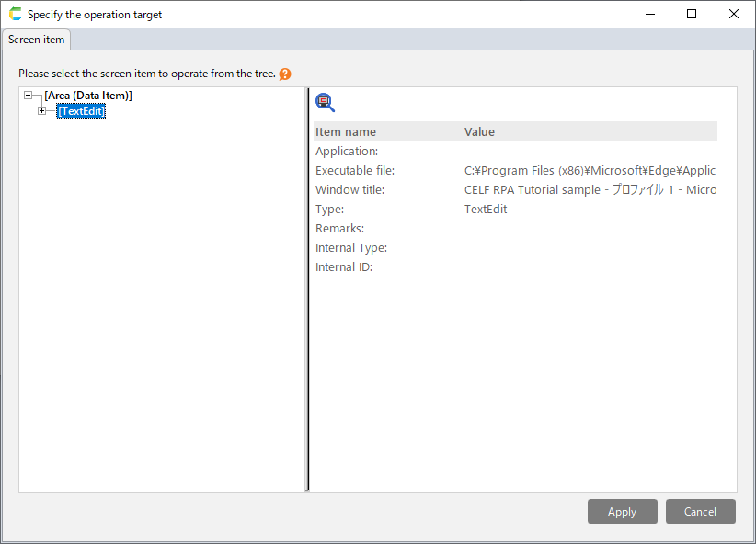Viewport: 756px width, 544px height.
Task: Select the [TextEdit] tree item
Action: 81,111
